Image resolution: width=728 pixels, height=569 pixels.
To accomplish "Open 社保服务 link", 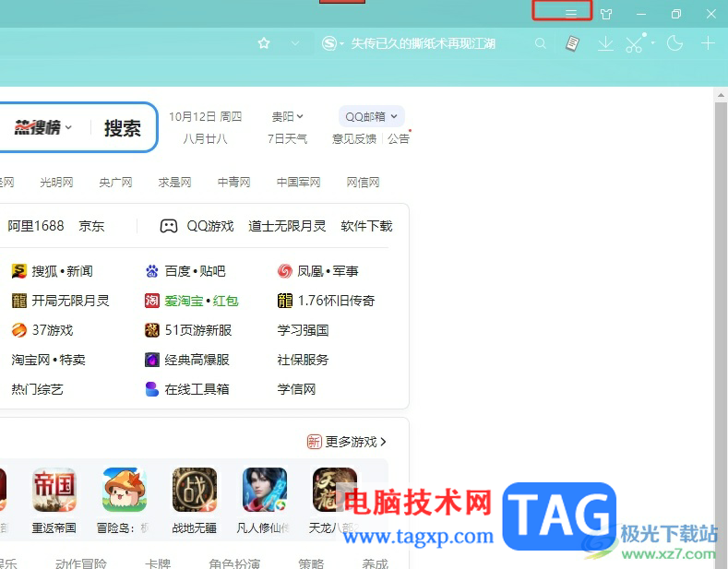I will point(304,360).
